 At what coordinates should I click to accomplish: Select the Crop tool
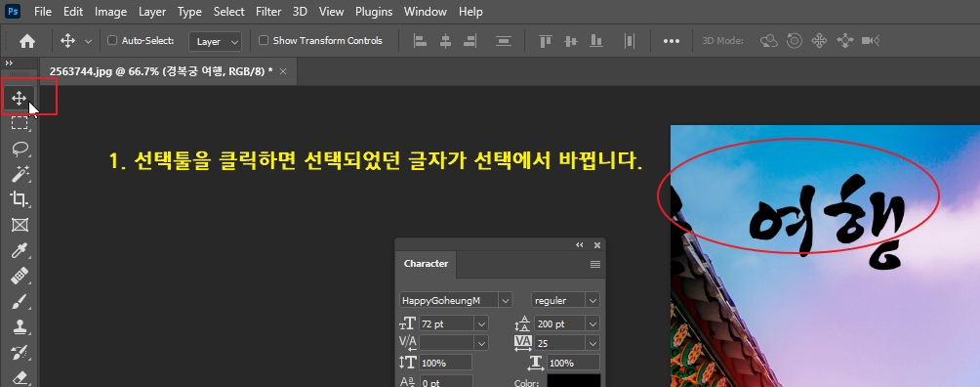(20, 199)
